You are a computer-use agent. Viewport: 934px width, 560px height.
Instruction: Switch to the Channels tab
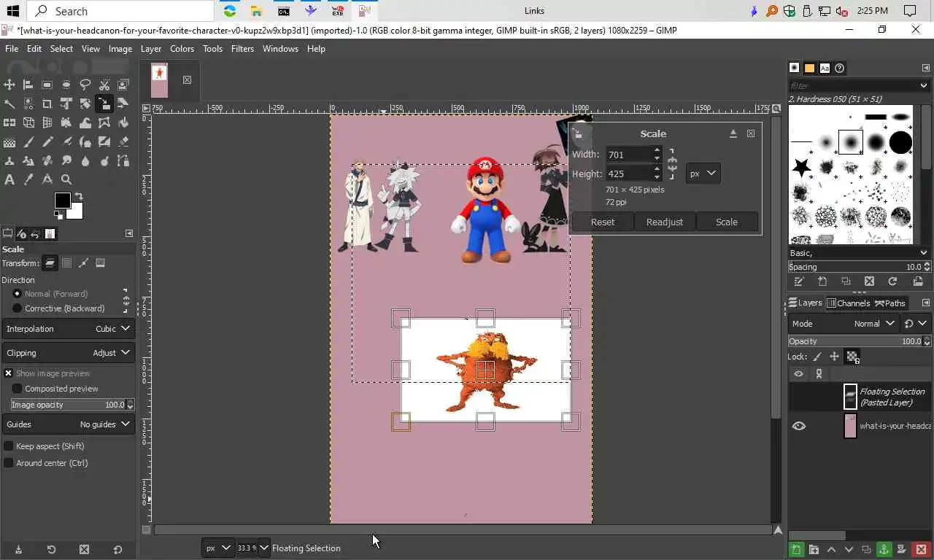coord(849,303)
